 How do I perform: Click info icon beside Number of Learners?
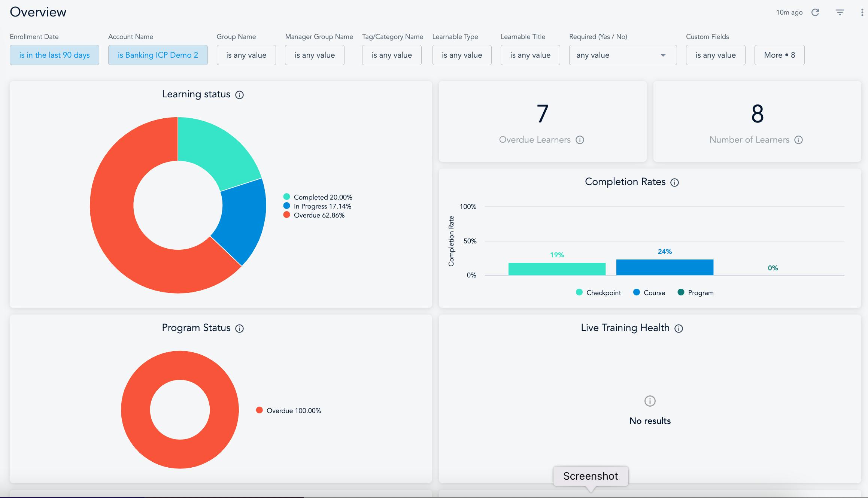(x=798, y=140)
